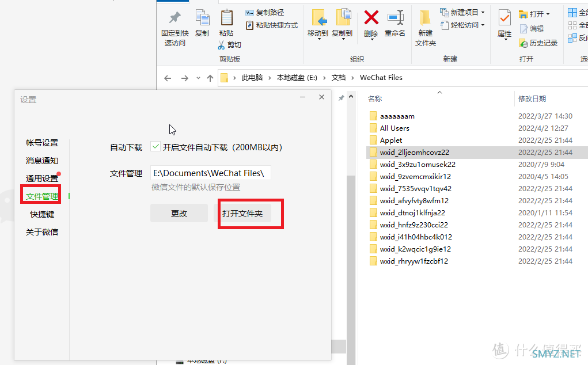The height and width of the screenshot is (365, 588).
Task: Go forward in Explorer navigation
Action: 184,78
